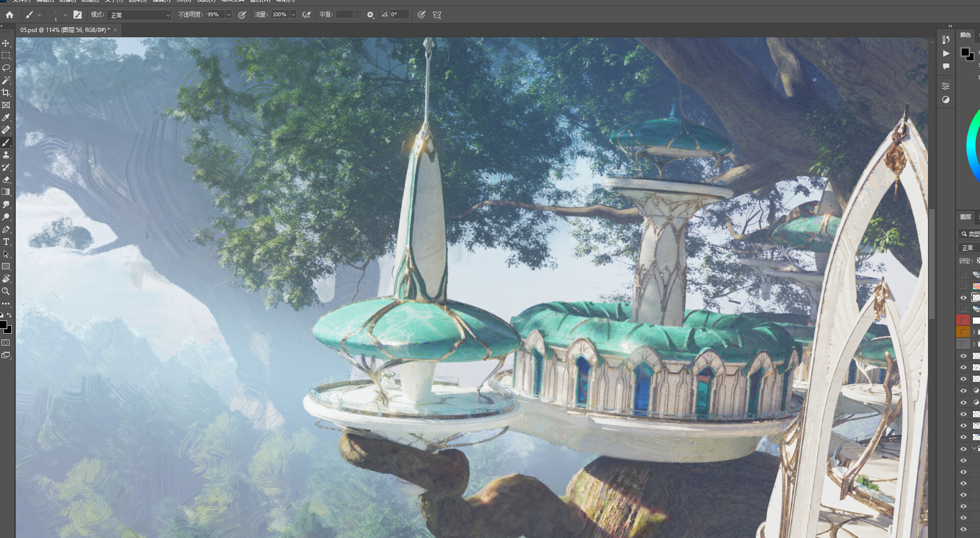Screen dimensions: 980x538
Task: Open the 颜色 Color panel tab
Action: coord(965,35)
